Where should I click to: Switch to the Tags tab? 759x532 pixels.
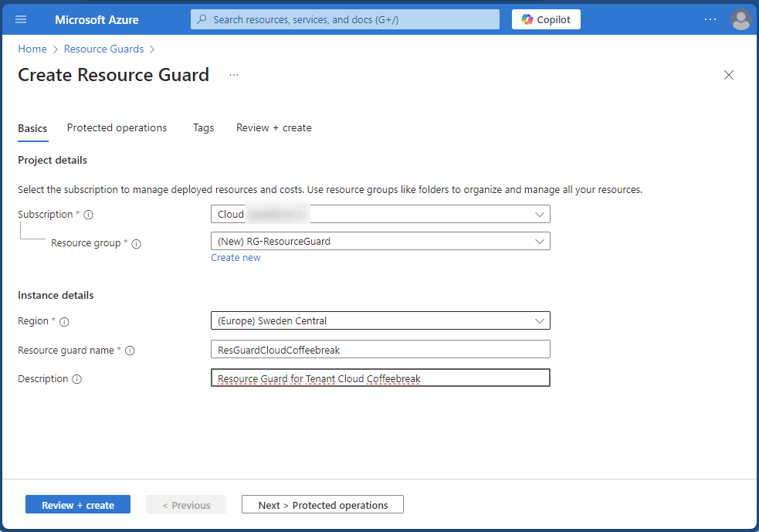point(203,128)
